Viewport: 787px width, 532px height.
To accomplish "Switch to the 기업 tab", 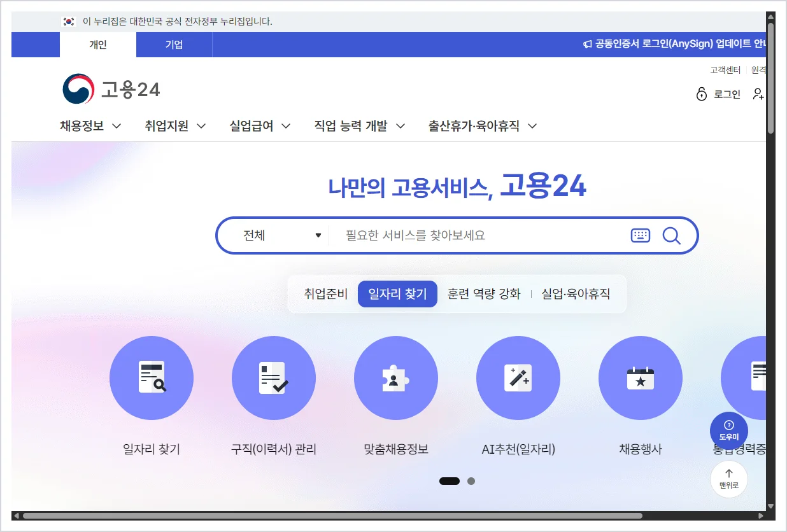I will point(174,45).
